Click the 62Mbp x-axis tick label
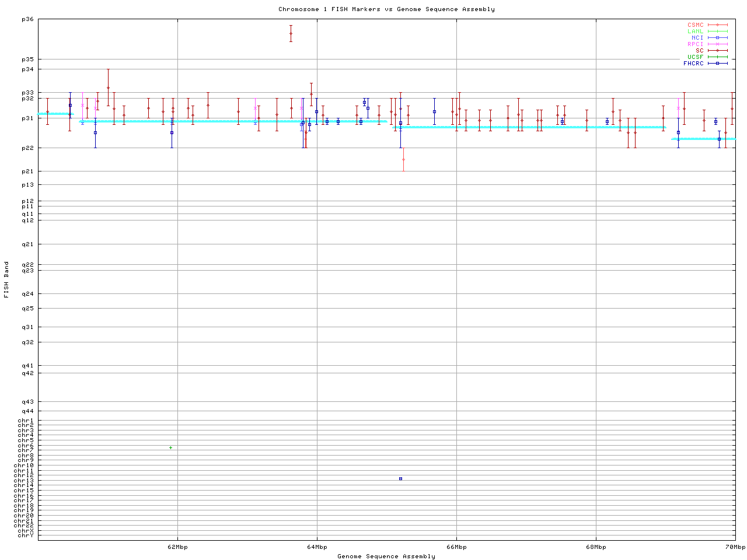747x560 pixels. coord(177,547)
